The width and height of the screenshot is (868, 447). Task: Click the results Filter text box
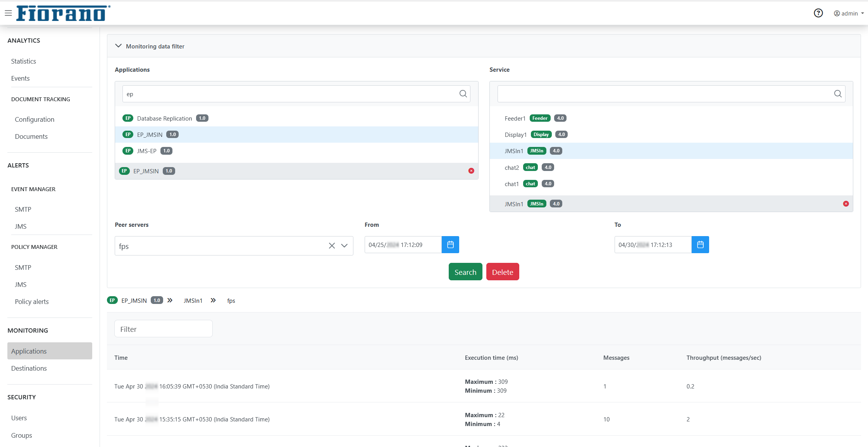click(163, 329)
